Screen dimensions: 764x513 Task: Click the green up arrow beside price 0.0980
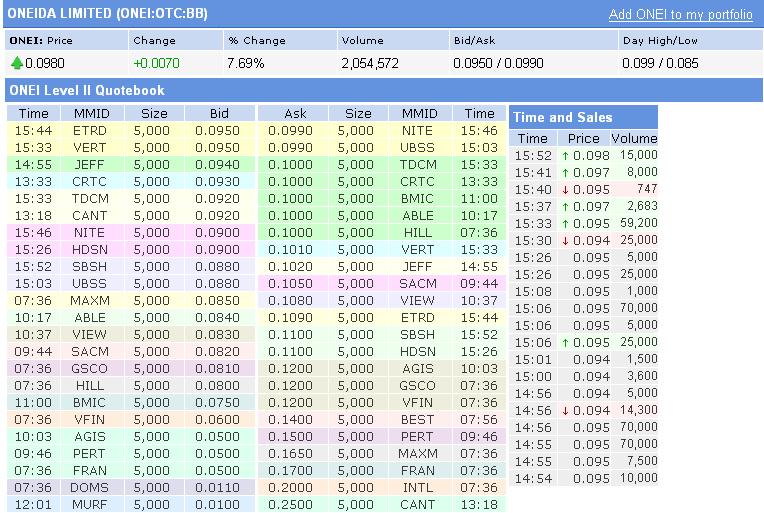click(x=17, y=63)
